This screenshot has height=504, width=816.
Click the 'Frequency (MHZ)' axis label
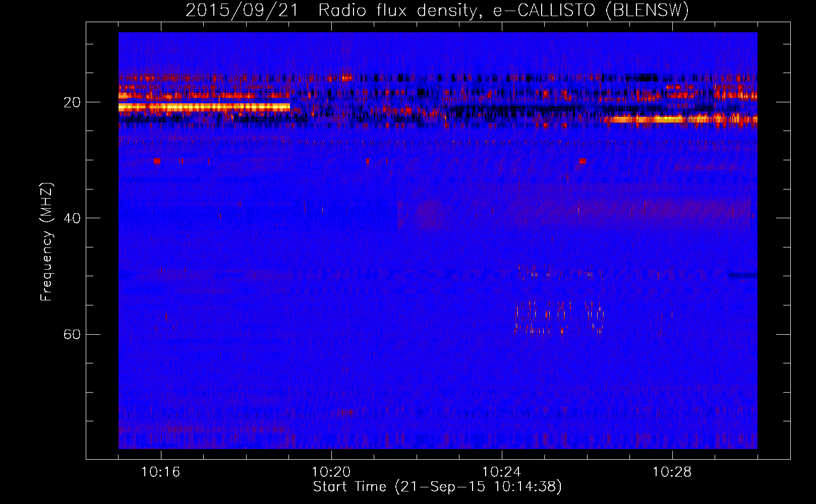(46, 242)
